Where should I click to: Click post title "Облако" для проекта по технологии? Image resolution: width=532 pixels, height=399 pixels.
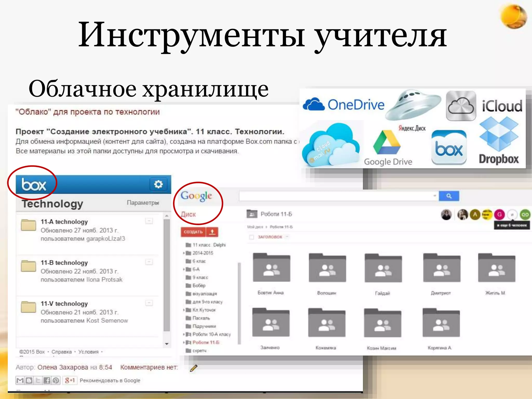[88, 112]
